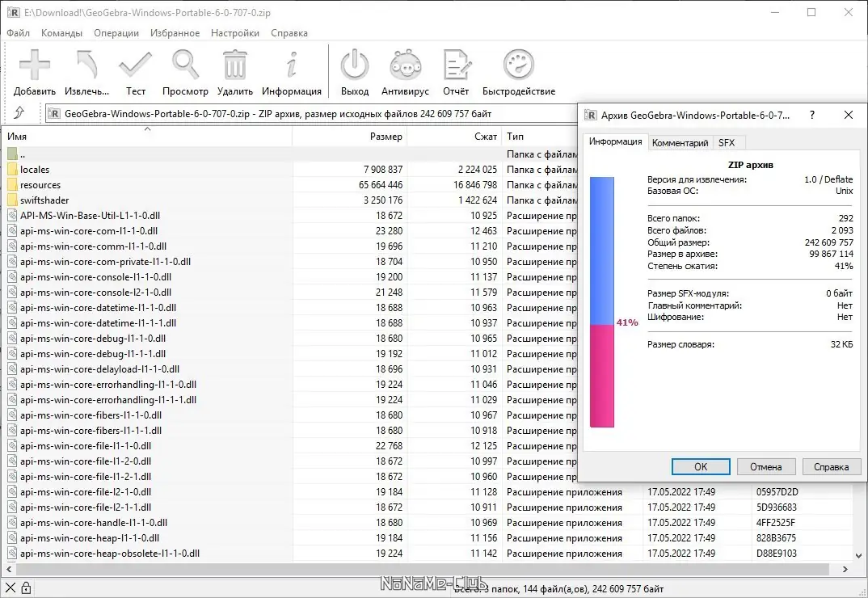Sort by the Имя column header
The height and width of the screenshot is (598, 868).
pyautogui.click(x=147, y=137)
